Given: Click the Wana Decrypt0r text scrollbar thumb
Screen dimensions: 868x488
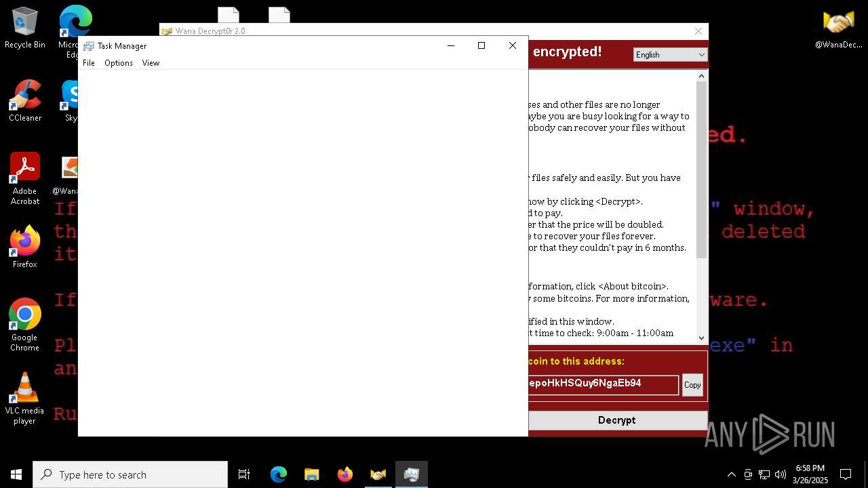Looking at the screenshot, I should pos(702,170).
